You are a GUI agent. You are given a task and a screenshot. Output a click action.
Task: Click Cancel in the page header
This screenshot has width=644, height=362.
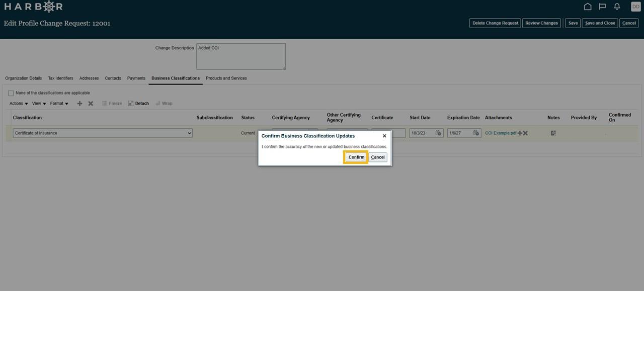click(629, 23)
